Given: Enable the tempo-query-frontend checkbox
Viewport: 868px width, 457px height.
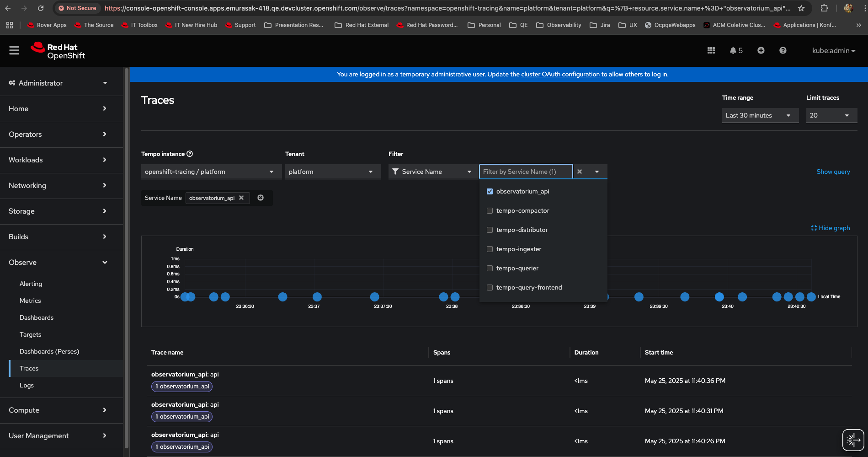Looking at the screenshot, I should pos(490,287).
